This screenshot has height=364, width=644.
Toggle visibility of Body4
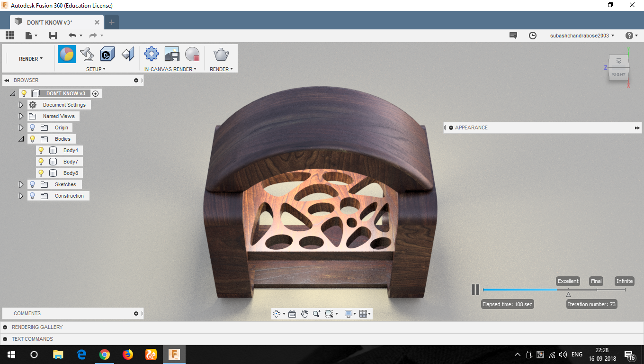pyautogui.click(x=41, y=150)
